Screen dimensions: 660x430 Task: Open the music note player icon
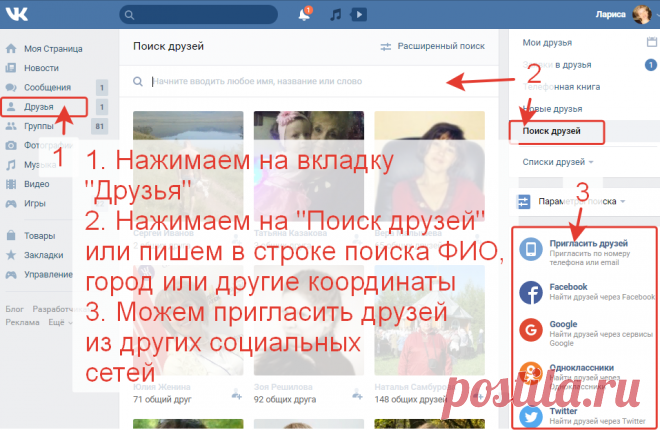click(x=335, y=15)
